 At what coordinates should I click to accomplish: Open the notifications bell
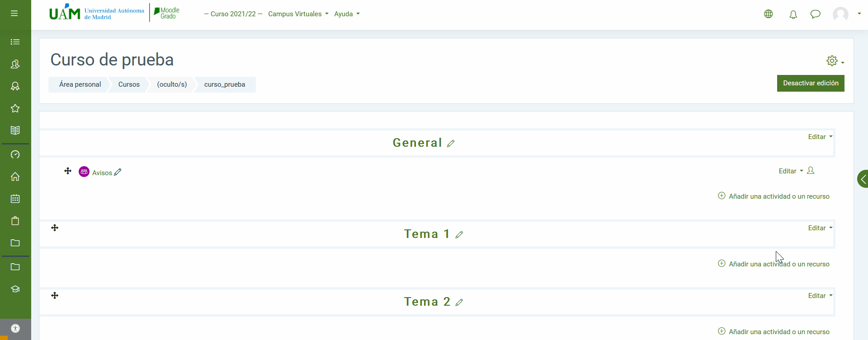[793, 14]
